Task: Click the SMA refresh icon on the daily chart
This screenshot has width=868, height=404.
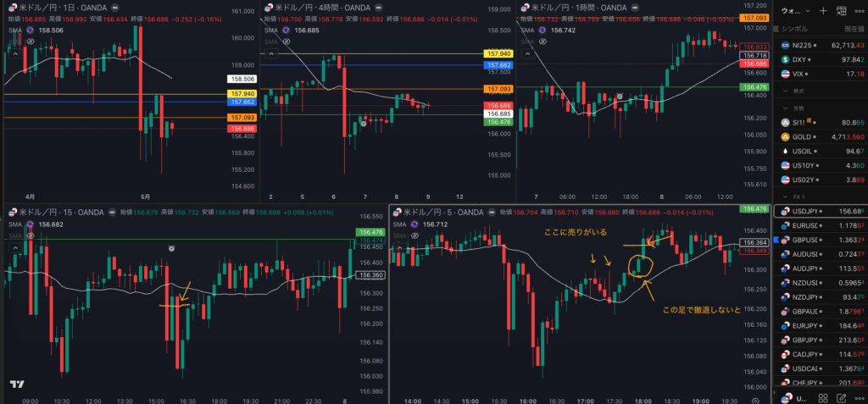Action: pyautogui.click(x=28, y=30)
